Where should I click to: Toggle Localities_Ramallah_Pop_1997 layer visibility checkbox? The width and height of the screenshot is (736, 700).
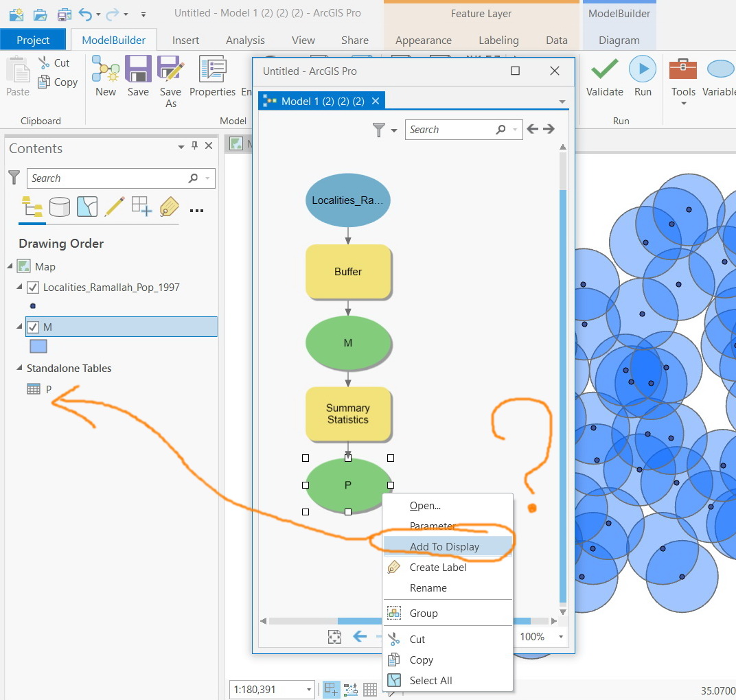[33, 287]
